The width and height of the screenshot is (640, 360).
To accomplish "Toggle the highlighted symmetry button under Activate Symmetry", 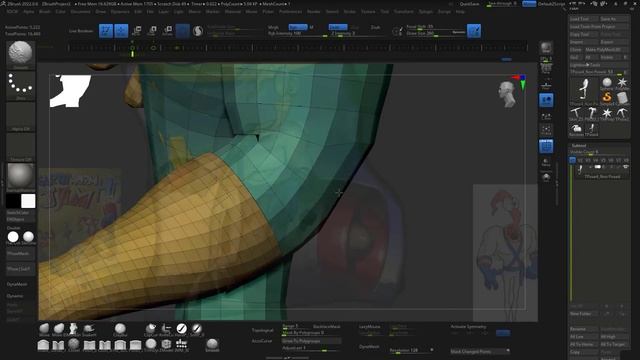I will coord(503,333).
